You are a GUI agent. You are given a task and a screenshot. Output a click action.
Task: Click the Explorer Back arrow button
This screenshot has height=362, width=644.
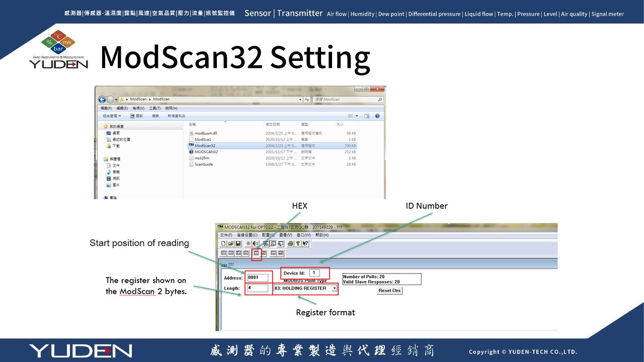pyautogui.click(x=102, y=100)
